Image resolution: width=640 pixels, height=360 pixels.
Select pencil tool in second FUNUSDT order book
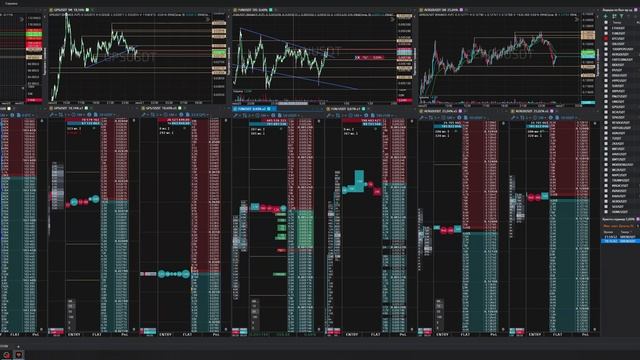pyautogui.click(x=328, y=116)
